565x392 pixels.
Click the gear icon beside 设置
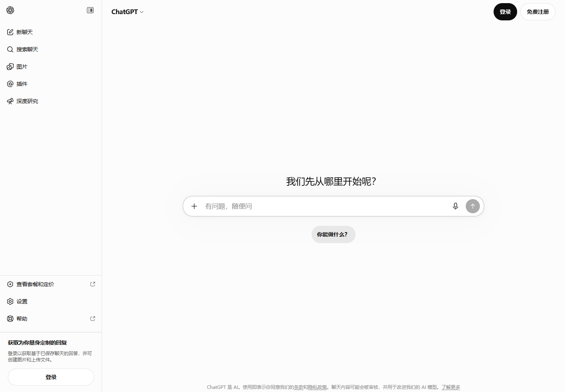click(x=10, y=301)
